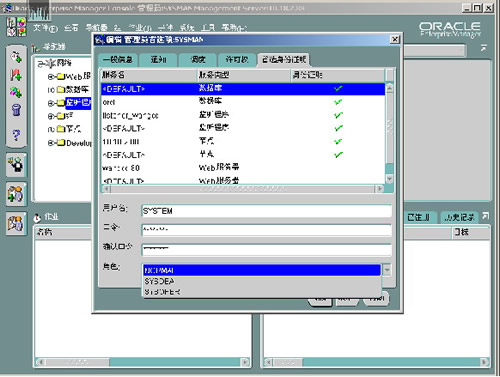Click the 名称 column header in jobs pane
The image size is (500, 377).
tap(63, 232)
